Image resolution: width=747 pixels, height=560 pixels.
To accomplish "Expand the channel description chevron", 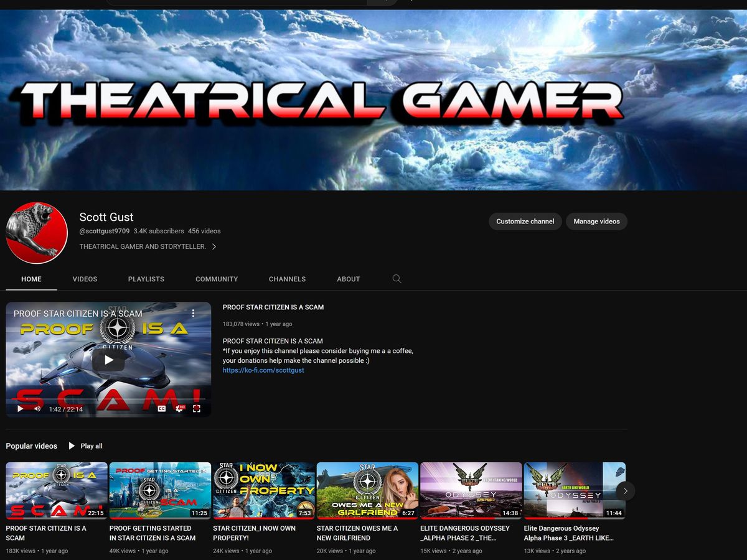I will [214, 247].
